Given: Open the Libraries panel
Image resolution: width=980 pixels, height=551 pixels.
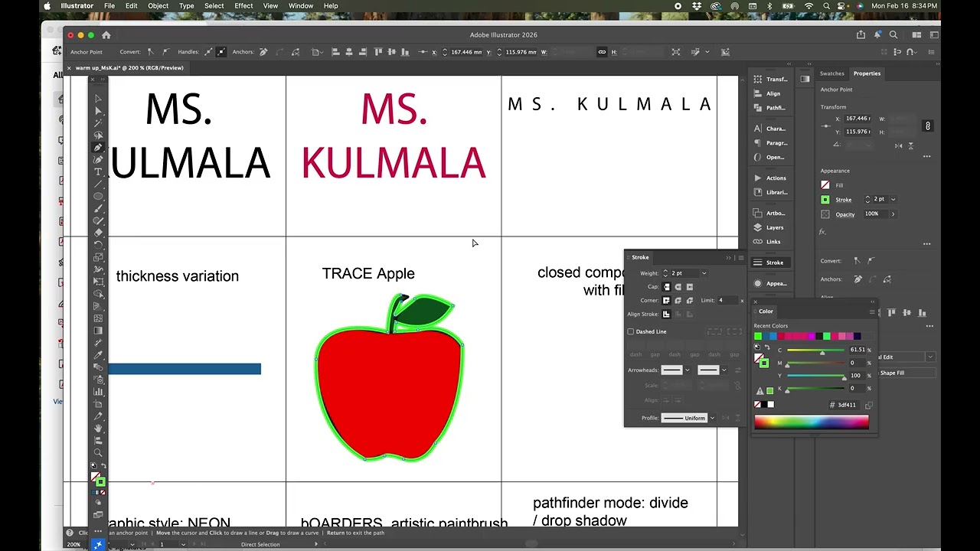Looking at the screenshot, I should [x=769, y=192].
